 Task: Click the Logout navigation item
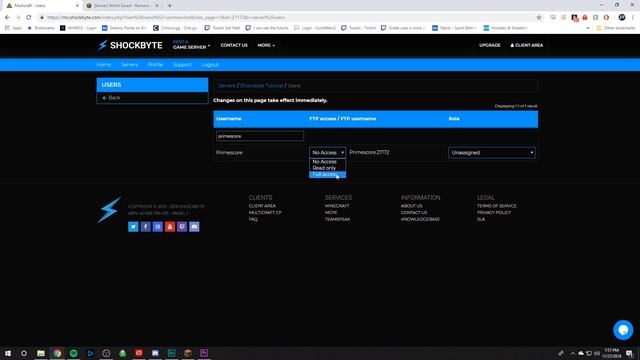point(210,64)
